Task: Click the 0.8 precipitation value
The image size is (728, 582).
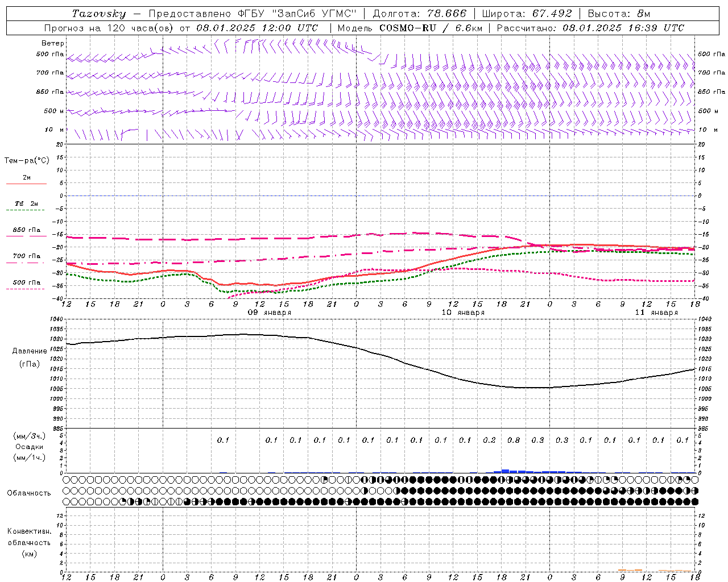Action: pos(514,440)
